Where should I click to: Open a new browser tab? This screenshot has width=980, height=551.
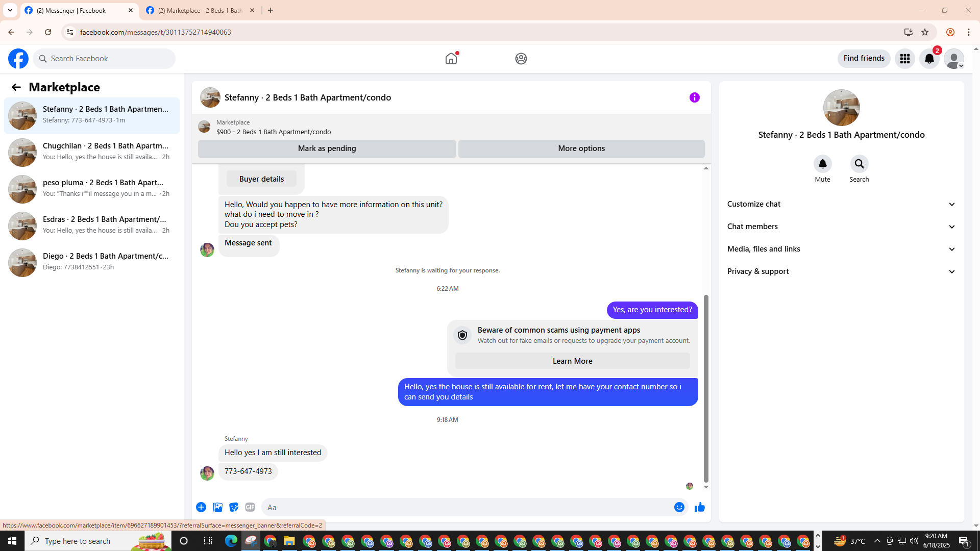tap(271, 10)
